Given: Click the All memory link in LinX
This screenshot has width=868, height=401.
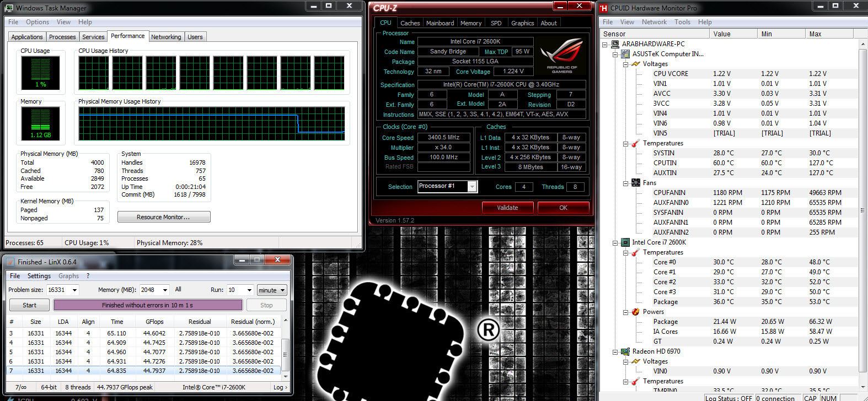Looking at the screenshot, I should click(x=178, y=289).
